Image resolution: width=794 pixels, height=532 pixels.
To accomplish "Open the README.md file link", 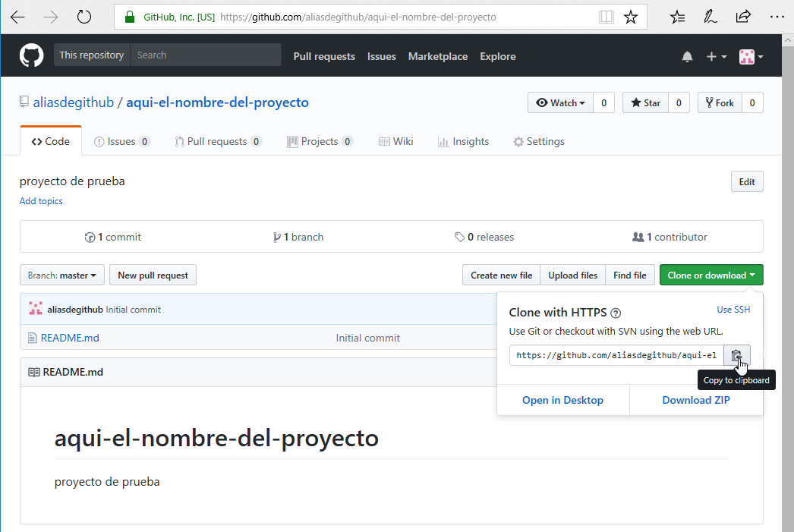I will [x=70, y=338].
